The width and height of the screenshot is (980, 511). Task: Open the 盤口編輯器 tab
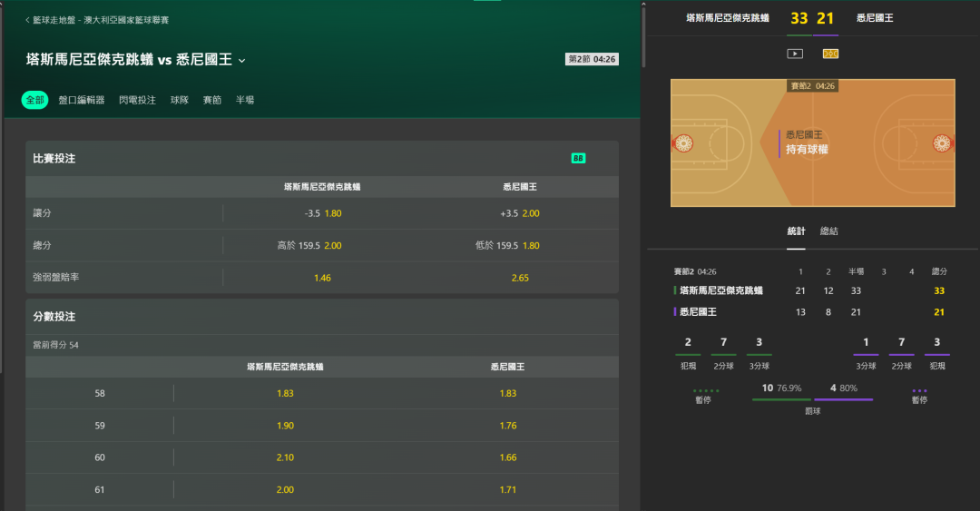pyautogui.click(x=82, y=100)
